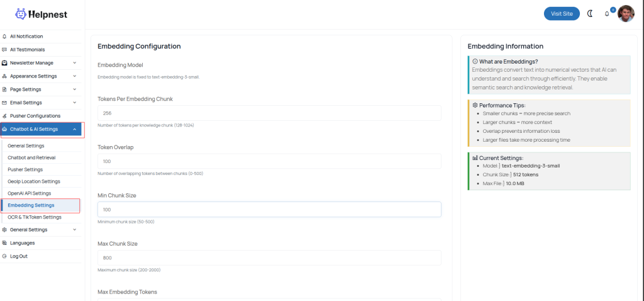Open OCR & TikToken Settings
Image resolution: width=644 pixels, height=301 pixels.
tap(34, 217)
